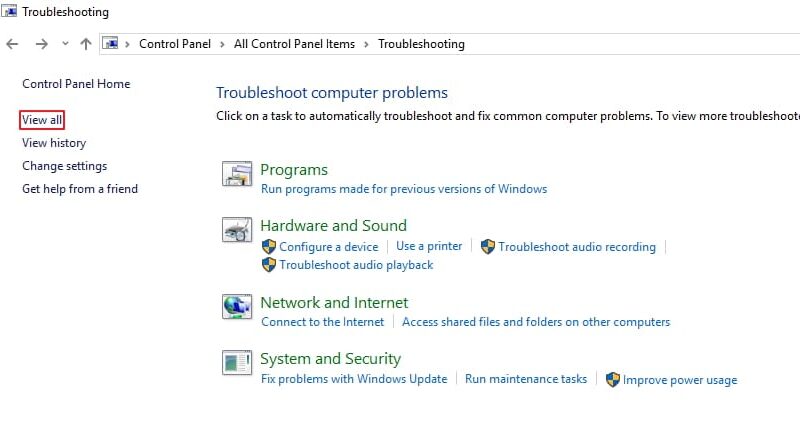Run Troubleshoot audio playback
Viewport: 800px width, 422px height.
click(356, 265)
